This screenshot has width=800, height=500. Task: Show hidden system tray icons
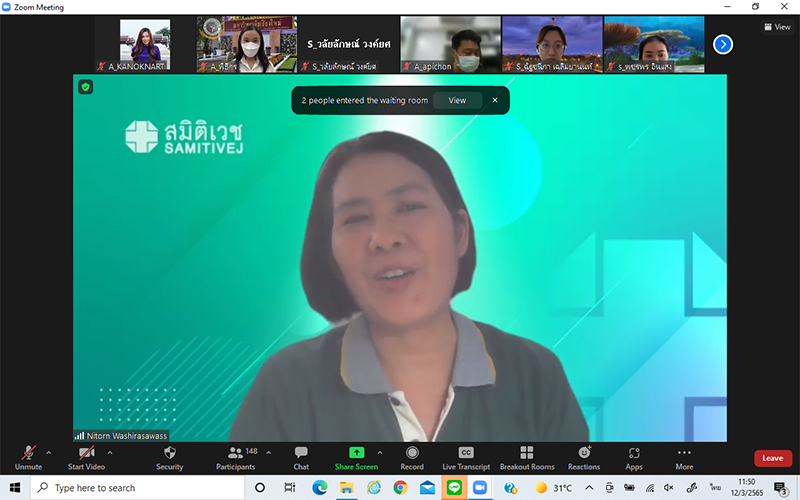(589, 488)
